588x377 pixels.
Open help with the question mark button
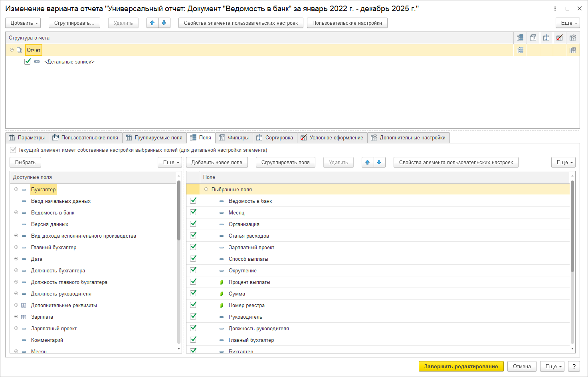pyautogui.click(x=574, y=367)
